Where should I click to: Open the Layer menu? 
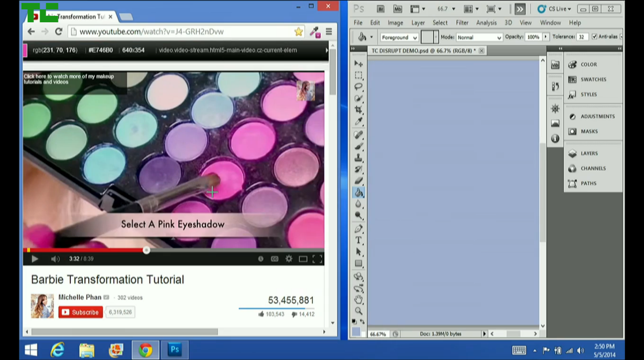pos(418,23)
